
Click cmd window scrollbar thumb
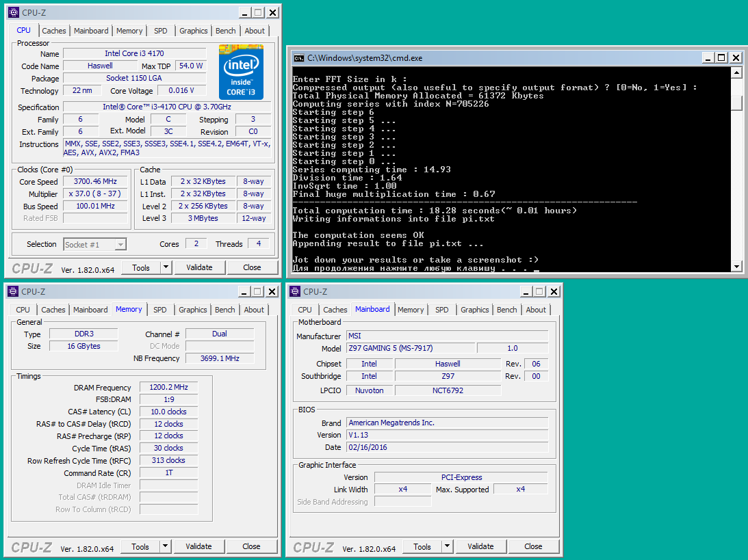pyautogui.click(x=736, y=103)
